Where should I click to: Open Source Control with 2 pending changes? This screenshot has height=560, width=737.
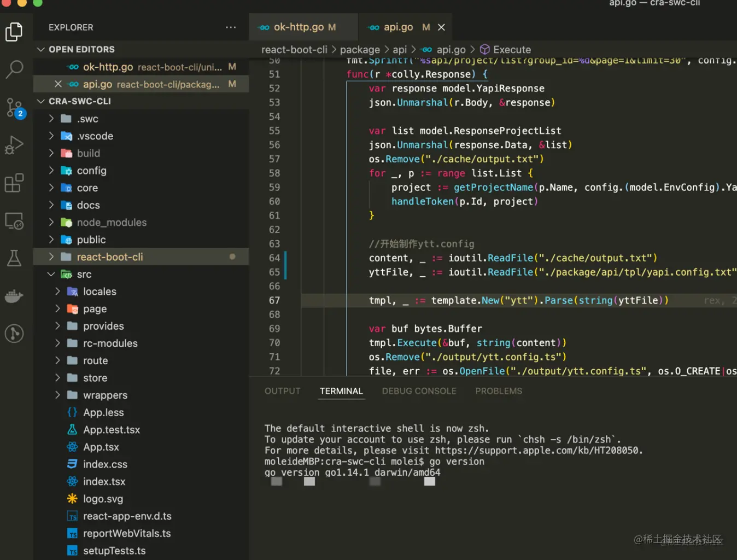click(x=14, y=107)
